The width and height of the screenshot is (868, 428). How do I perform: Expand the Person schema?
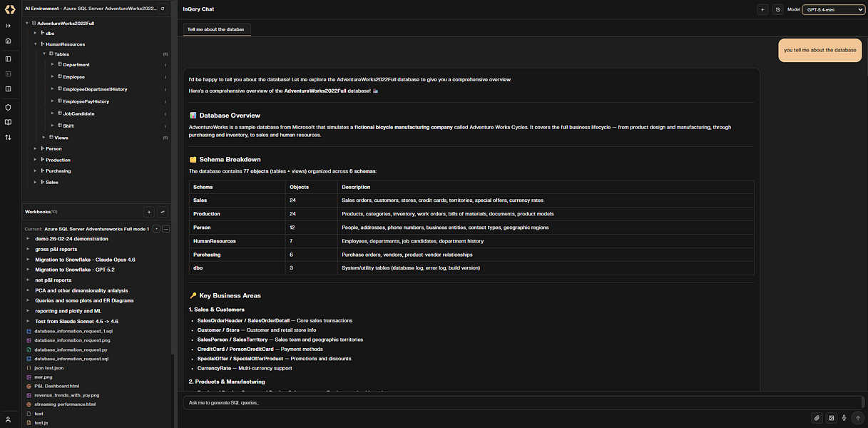coord(36,148)
